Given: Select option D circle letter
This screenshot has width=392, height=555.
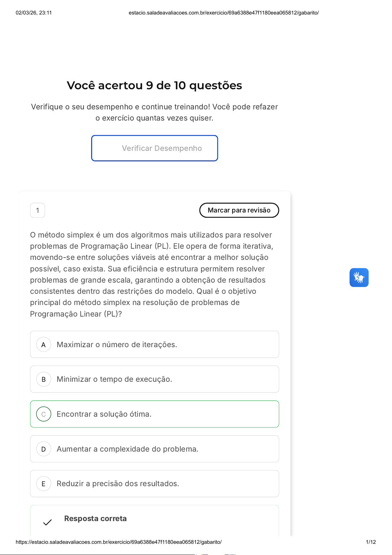Looking at the screenshot, I should [43, 449].
